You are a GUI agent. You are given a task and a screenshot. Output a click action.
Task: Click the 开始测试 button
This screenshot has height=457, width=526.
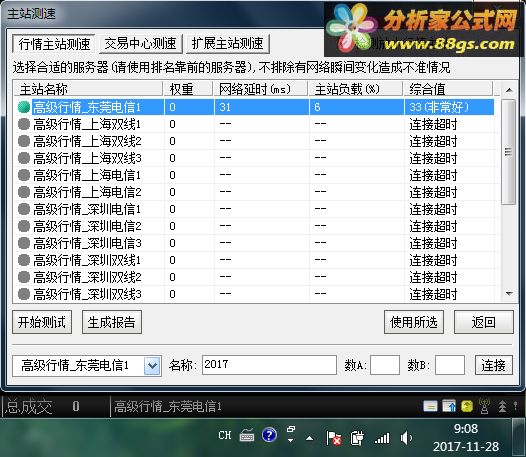pyautogui.click(x=42, y=322)
